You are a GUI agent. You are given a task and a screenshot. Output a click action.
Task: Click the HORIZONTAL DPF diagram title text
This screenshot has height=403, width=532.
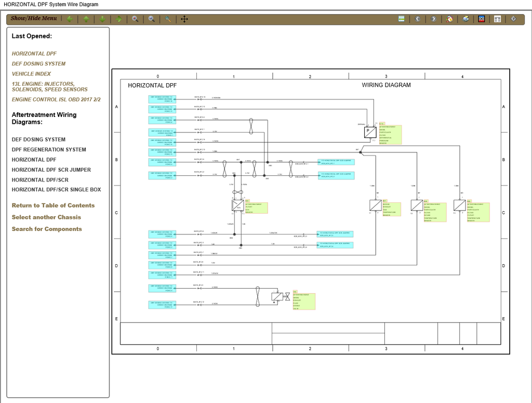(x=152, y=86)
